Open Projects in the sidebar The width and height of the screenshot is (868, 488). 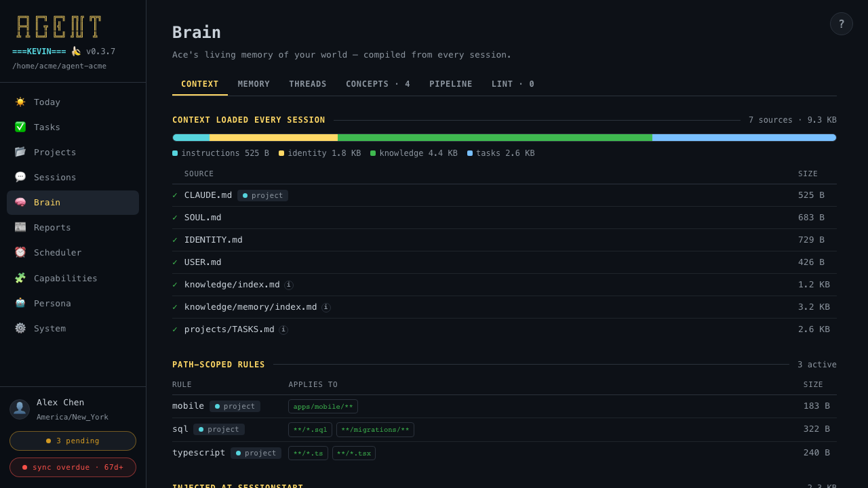(73, 152)
